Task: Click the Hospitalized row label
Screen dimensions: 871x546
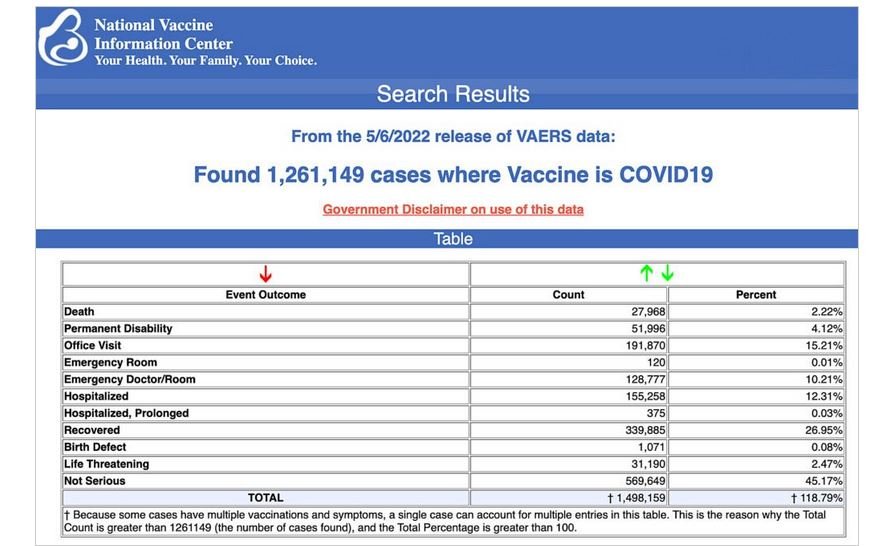Action: pos(96,397)
